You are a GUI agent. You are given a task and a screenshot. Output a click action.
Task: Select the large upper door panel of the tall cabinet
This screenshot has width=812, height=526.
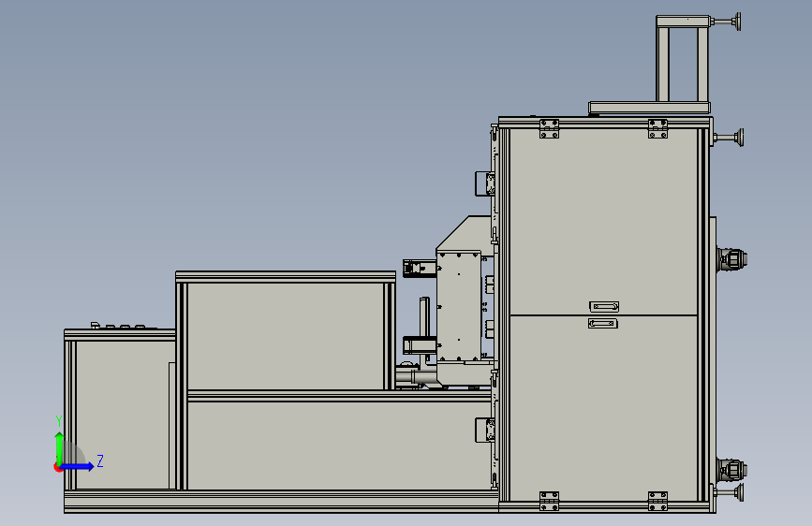tap(604, 222)
